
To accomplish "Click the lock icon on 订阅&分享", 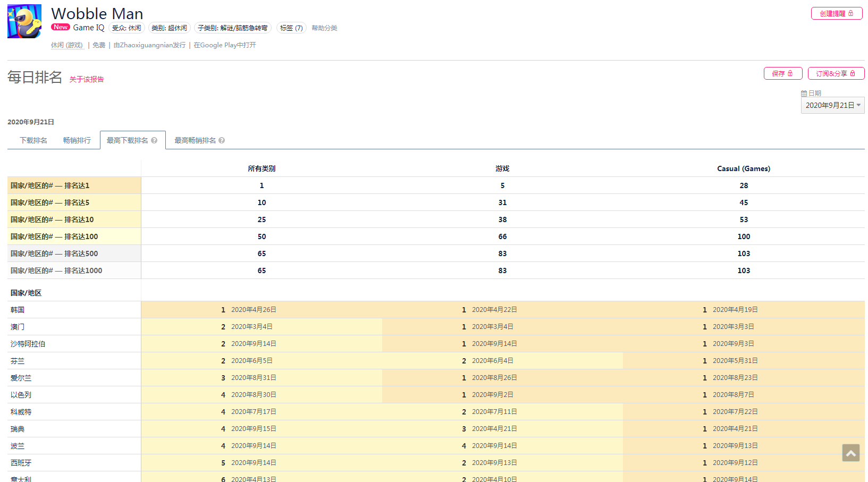I will coord(853,73).
